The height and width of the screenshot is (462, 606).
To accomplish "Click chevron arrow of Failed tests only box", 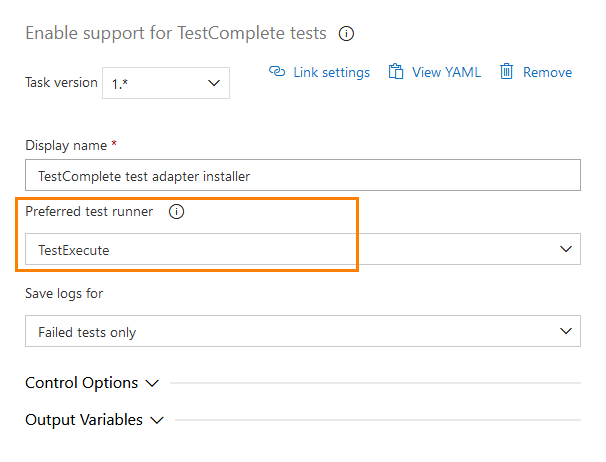I will coord(566,331).
